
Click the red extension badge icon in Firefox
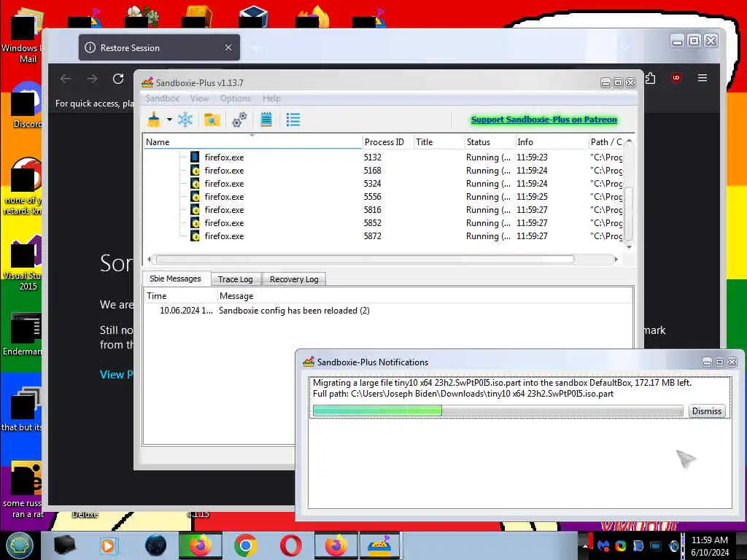(676, 78)
